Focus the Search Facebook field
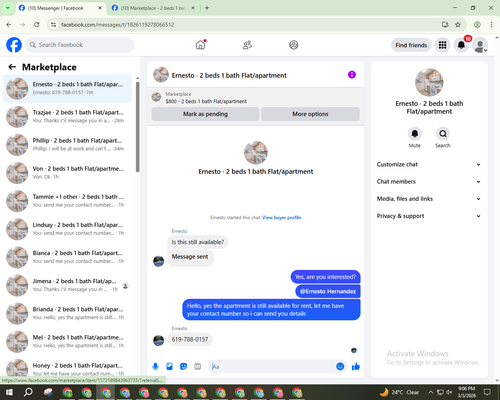The width and height of the screenshot is (500, 400). pos(80,45)
